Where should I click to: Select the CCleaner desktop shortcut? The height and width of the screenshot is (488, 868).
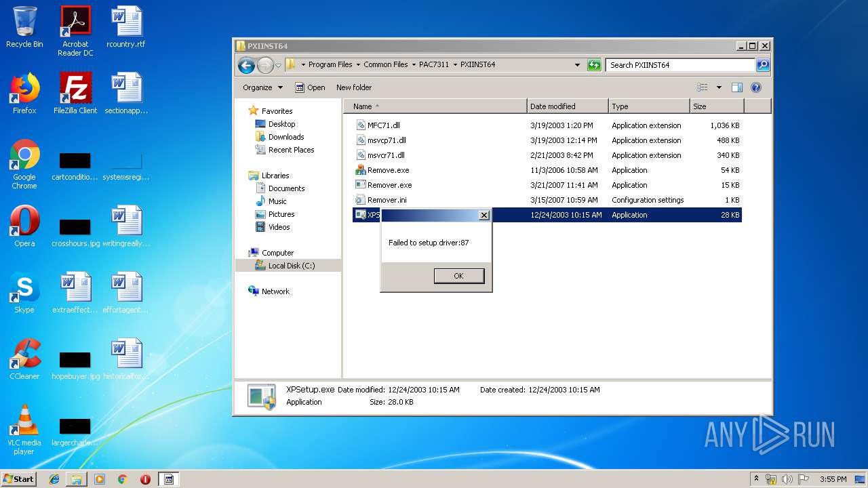(24, 359)
